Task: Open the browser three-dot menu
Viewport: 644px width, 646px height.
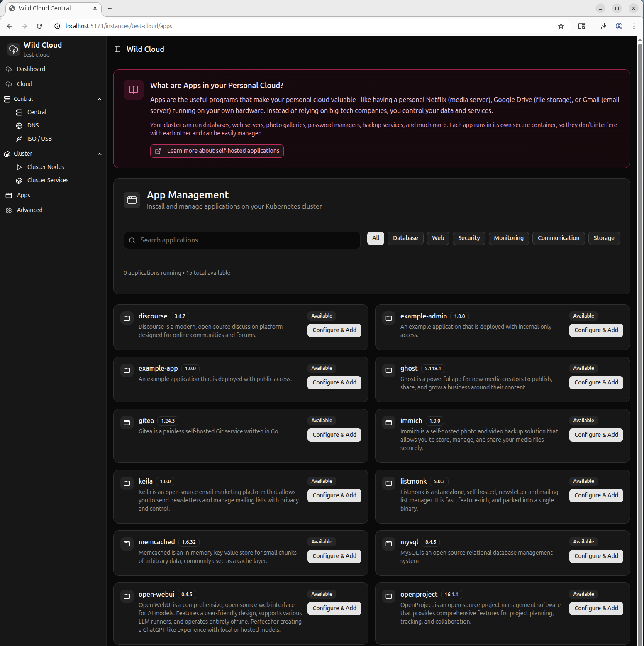Action: point(634,26)
